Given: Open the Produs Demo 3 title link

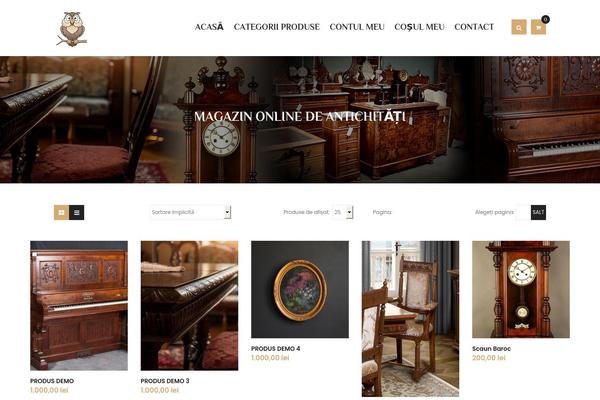Looking at the screenshot, I should point(165,381).
